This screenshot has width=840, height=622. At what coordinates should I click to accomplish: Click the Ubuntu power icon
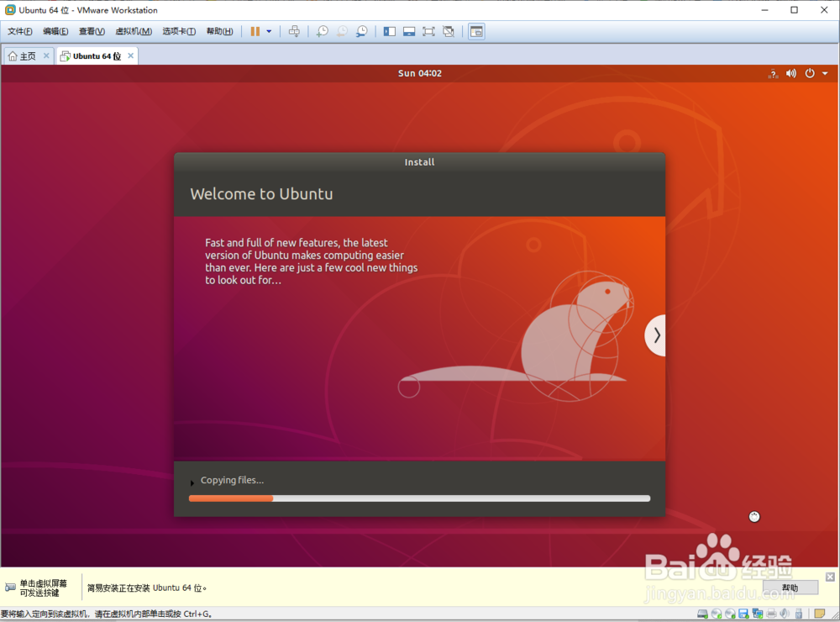pyautogui.click(x=810, y=73)
